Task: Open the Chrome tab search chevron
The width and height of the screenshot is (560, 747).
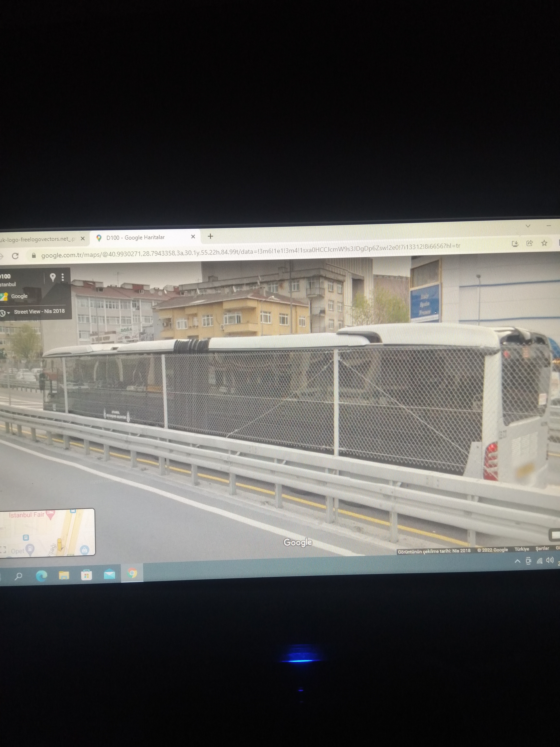Action: (x=528, y=226)
